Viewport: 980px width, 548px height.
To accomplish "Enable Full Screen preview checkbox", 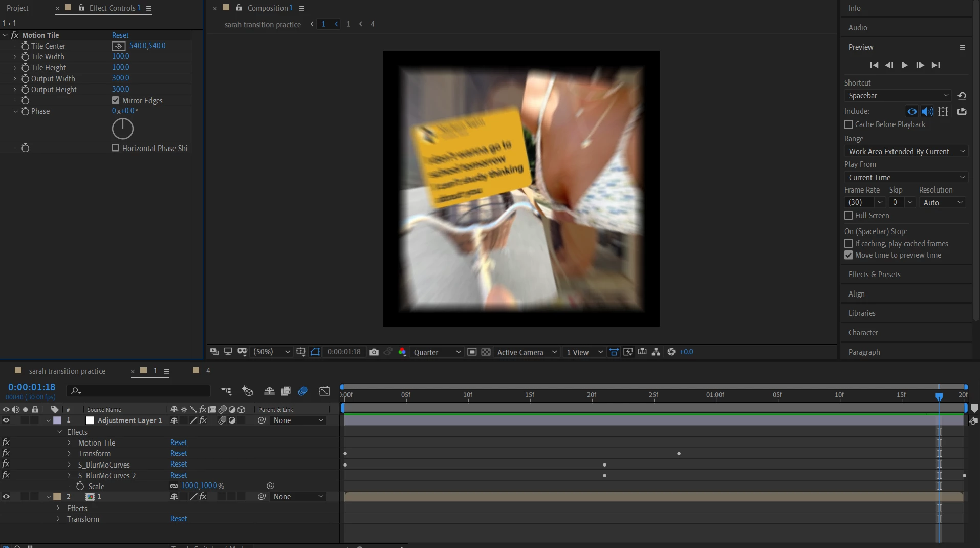I will point(848,216).
